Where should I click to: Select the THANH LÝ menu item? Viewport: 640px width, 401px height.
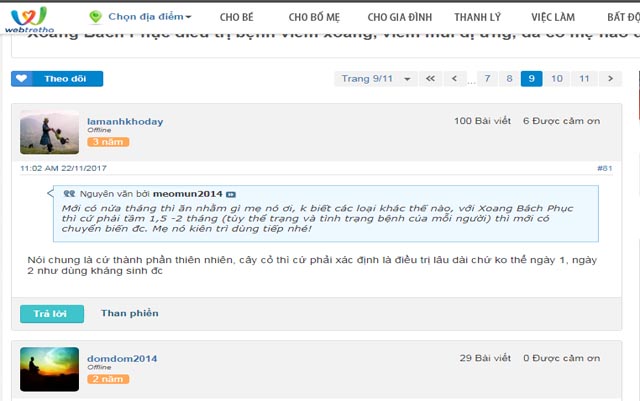point(476,17)
